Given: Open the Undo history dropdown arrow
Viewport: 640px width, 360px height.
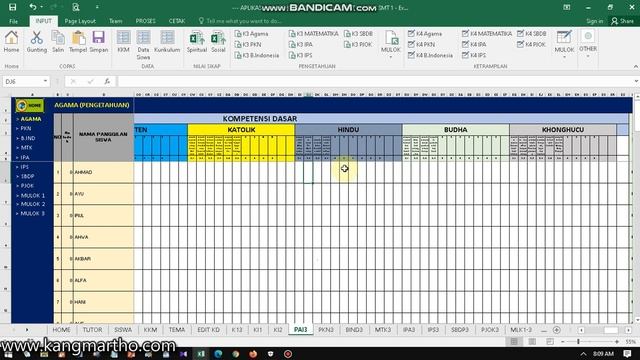Looking at the screenshot, I should click(42, 7).
